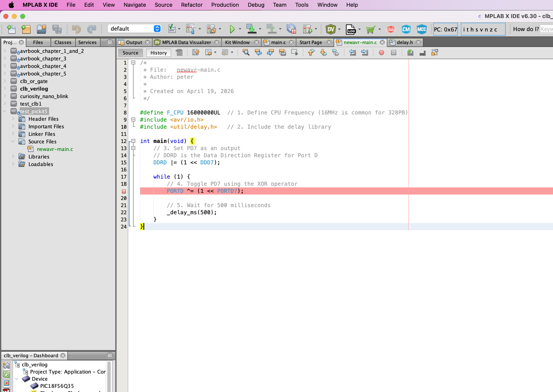Start macro recording red circle button
553x392 pixels.
[381, 52]
